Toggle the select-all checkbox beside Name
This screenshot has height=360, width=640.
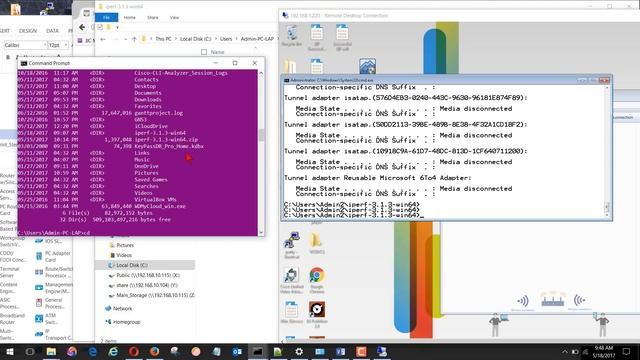click(204, 52)
